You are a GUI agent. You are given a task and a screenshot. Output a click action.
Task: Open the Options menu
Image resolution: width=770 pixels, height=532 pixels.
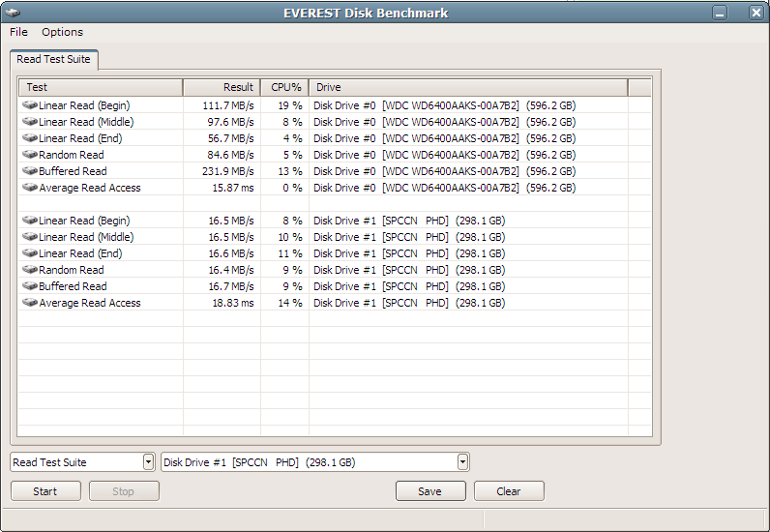62,32
